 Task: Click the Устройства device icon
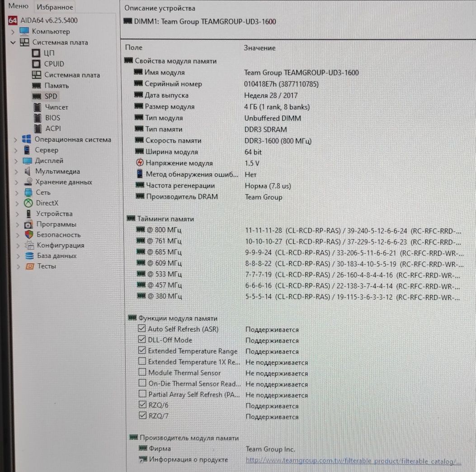pyautogui.click(x=28, y=214)
